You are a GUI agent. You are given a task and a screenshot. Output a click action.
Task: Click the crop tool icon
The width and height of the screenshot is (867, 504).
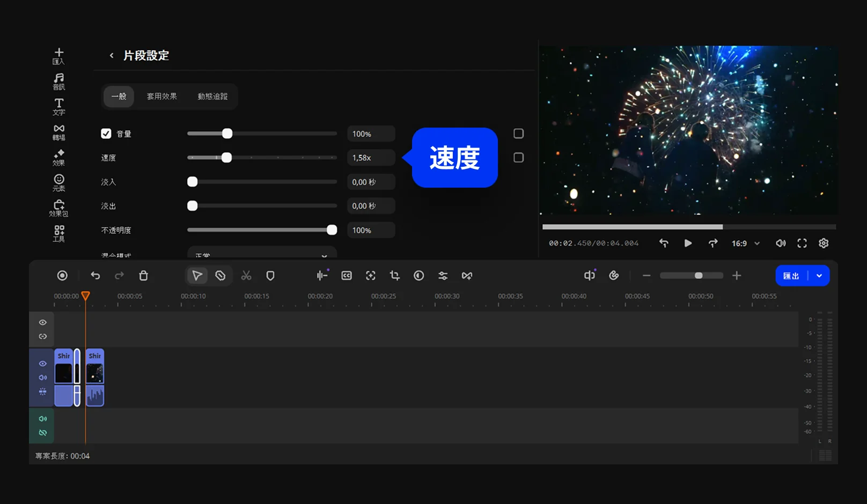click(395, 276)
